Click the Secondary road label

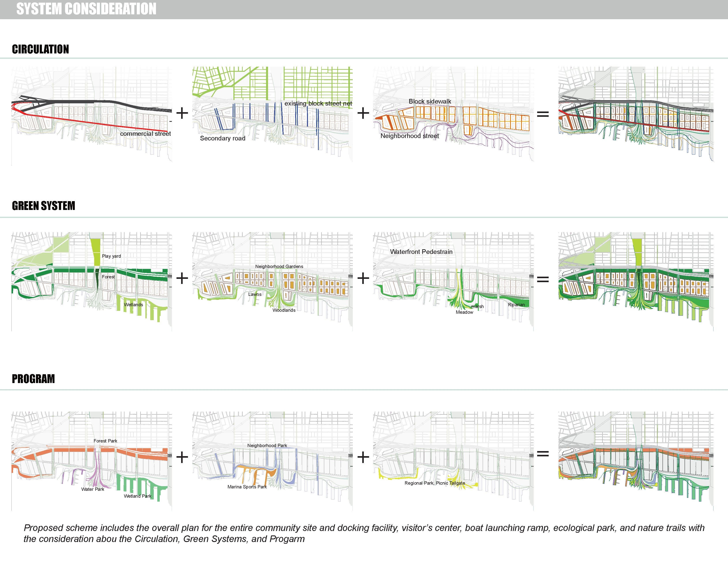click(x=223, y=138)
